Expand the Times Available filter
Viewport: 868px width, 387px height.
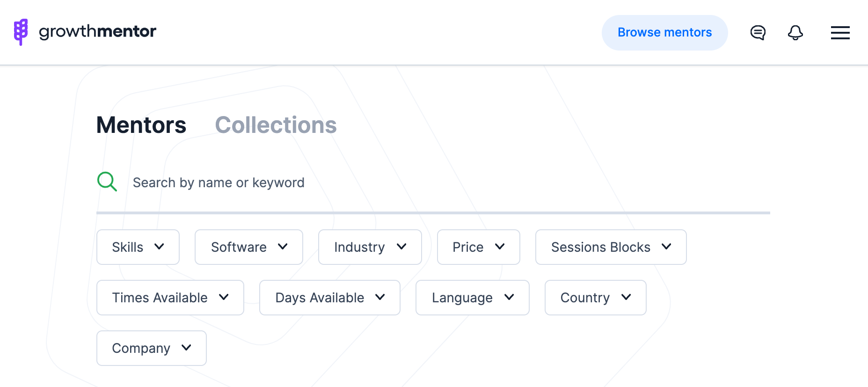(x=170, y=298)
